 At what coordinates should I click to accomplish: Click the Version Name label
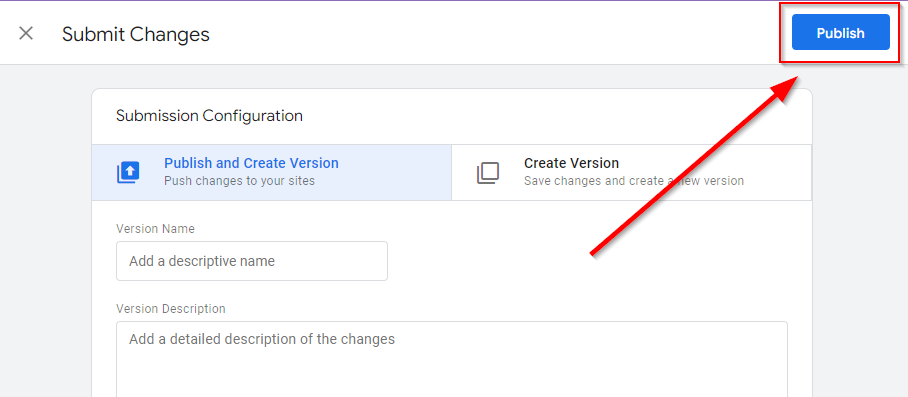click(155, 229)
